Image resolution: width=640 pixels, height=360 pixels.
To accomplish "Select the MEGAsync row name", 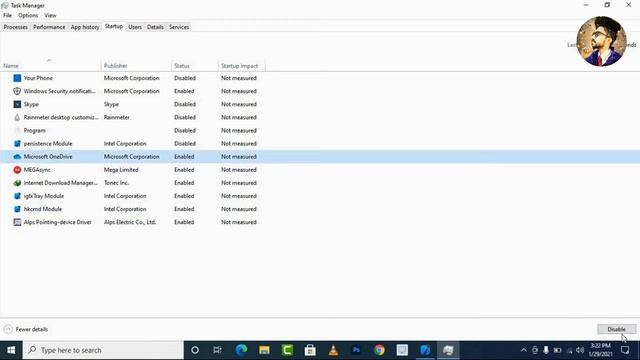I will (x=37, y=170).
